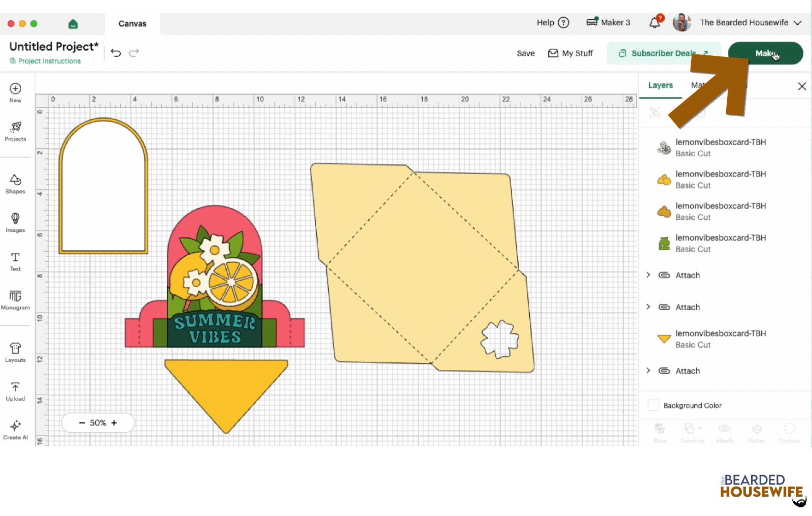The image size is (812, 516).
Task: Select the orange lemon layer row
Action: point(725,212)
